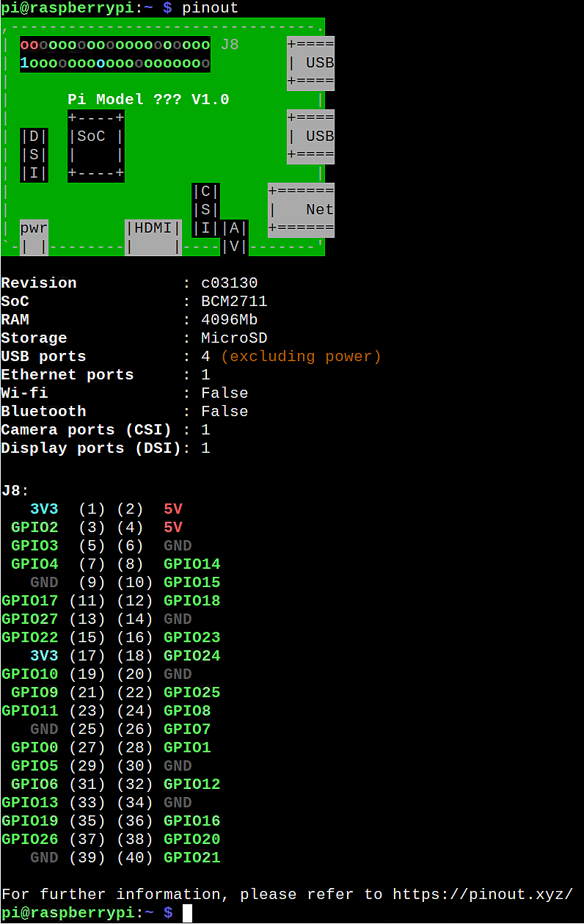Click the 3V3 label at pin 1

[43, 509]
